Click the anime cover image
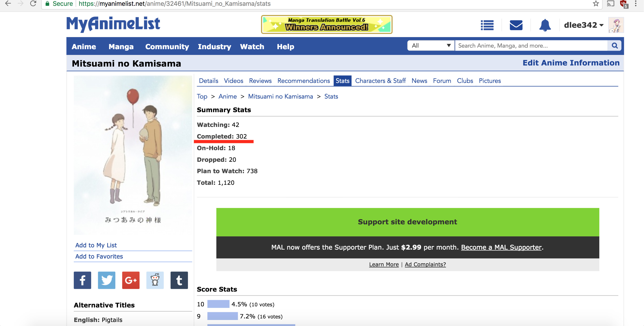 [x=133, y=155]
